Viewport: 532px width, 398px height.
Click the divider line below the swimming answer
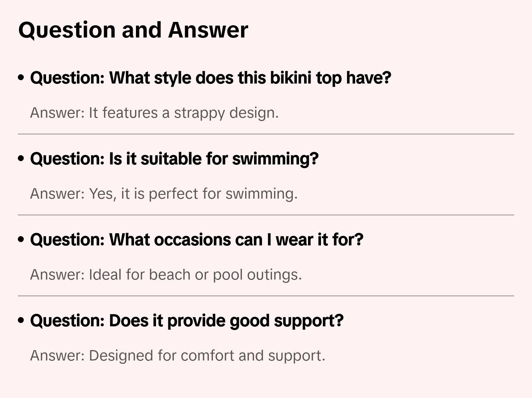(266, 215)
